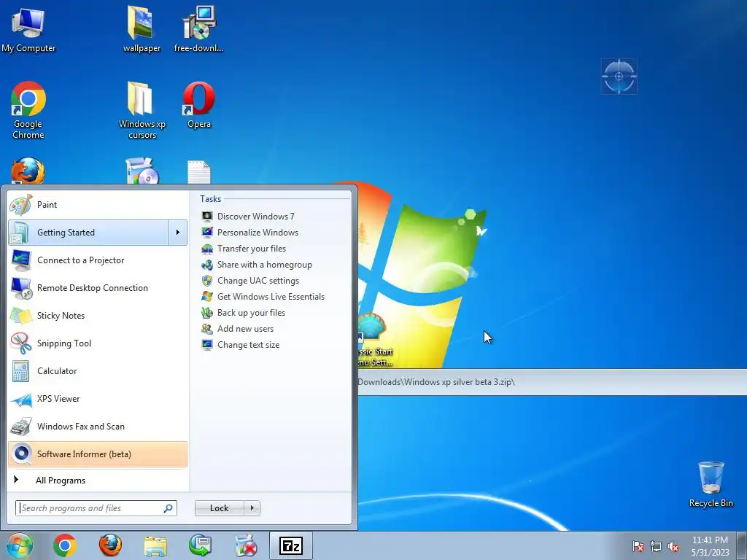Click the Paint palette icon
747x560 pixels.
(21, 205)
